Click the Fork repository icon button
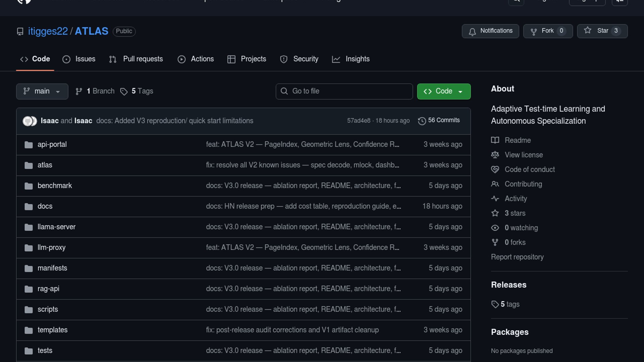Viewport: 644px width, 362px height. coord(533,32)
